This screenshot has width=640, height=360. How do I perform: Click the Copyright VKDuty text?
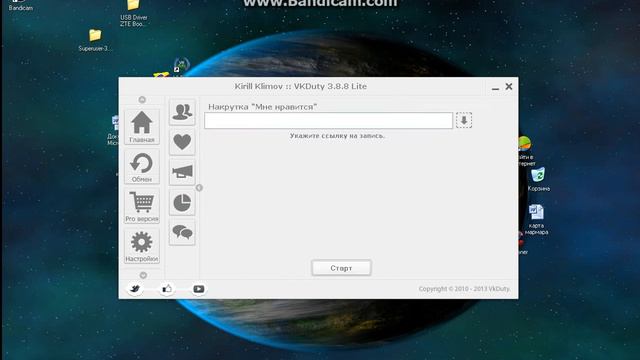point(464,289)
